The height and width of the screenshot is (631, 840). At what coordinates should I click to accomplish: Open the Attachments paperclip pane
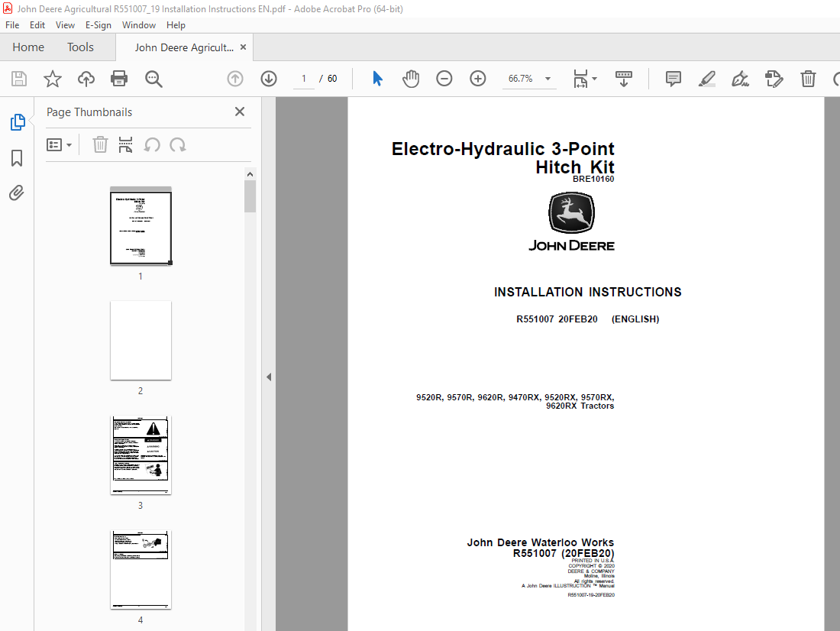[x=17, y=193]
